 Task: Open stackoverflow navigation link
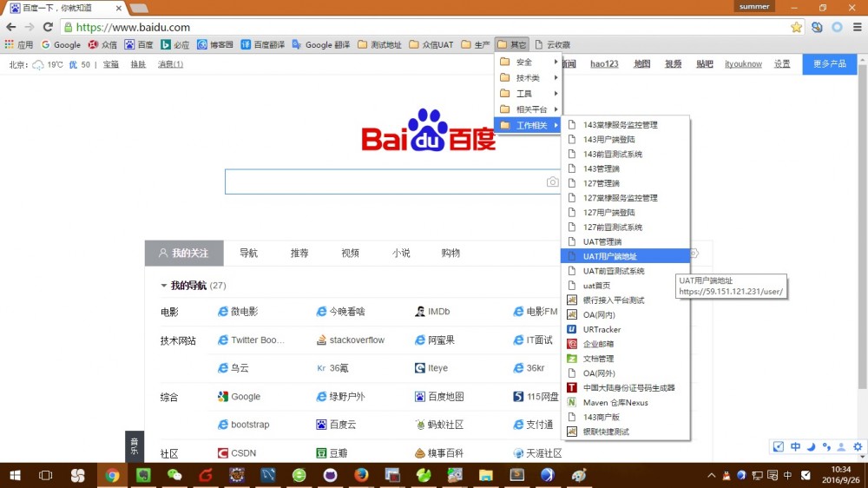point(351,340)
